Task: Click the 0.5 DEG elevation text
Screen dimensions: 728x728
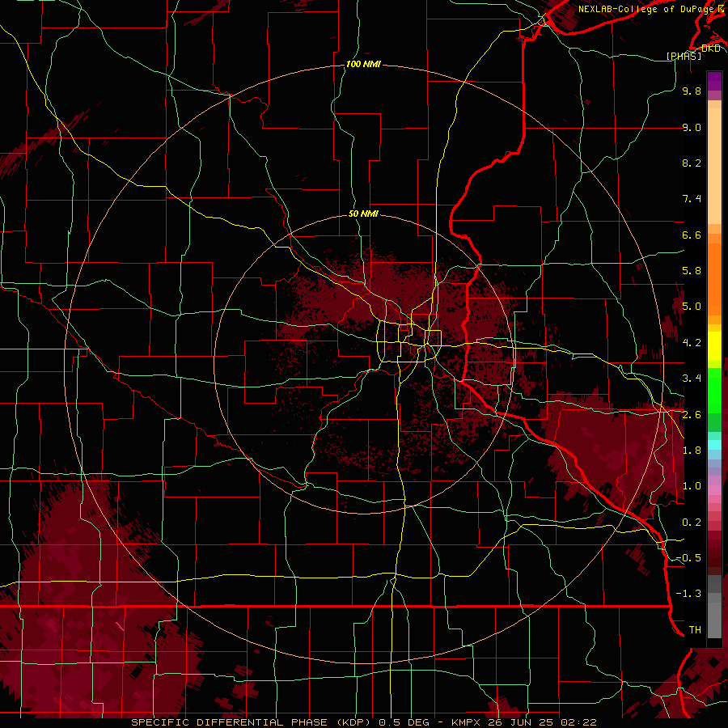Action: tap(403, 722)
